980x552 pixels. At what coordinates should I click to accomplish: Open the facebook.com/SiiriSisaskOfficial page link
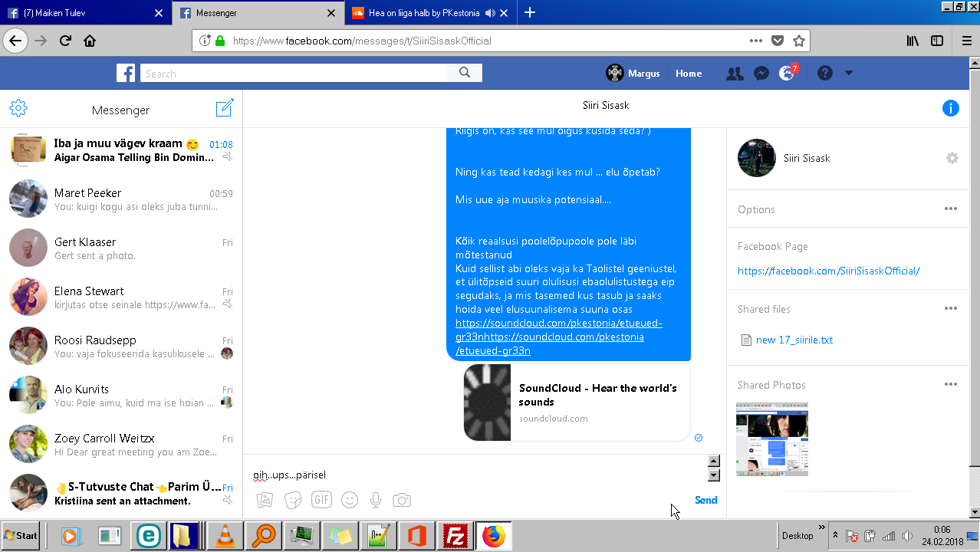[828, 271]
